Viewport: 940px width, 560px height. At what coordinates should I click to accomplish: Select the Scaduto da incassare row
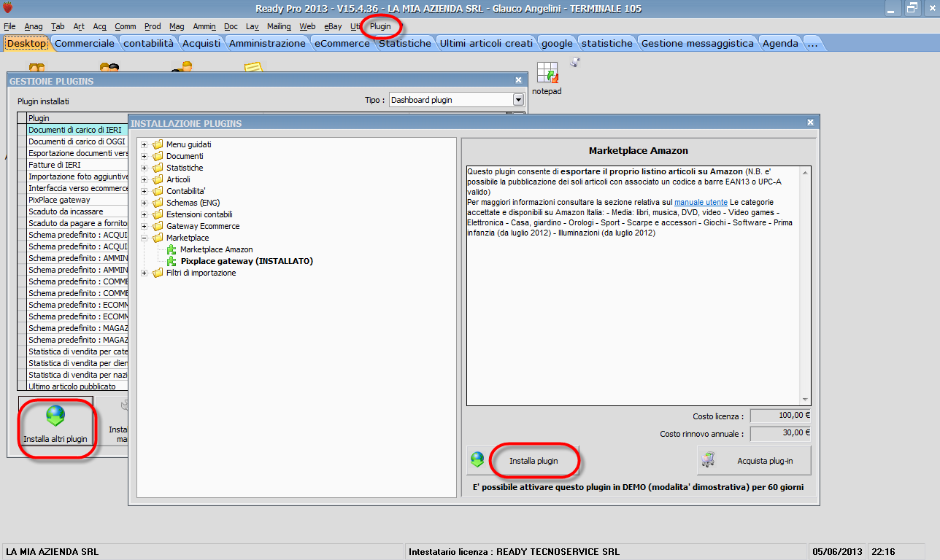point(77,211)
